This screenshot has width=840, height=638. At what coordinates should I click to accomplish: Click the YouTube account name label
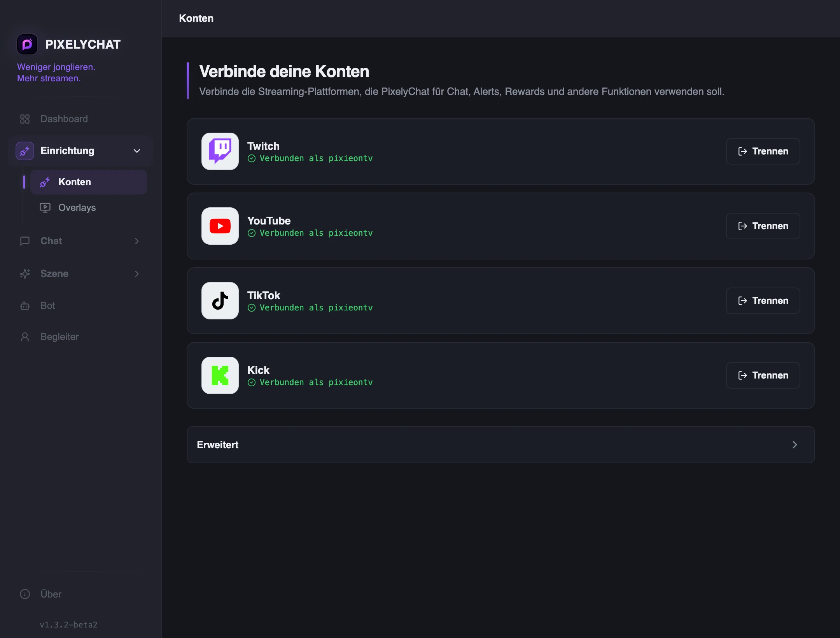(269, 221)
